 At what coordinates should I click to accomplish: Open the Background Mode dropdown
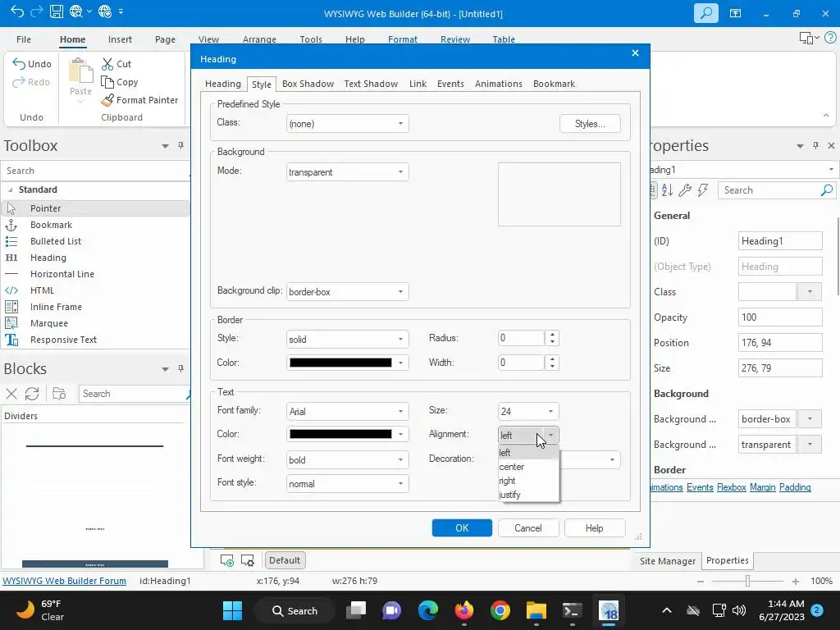pos(347,172)
